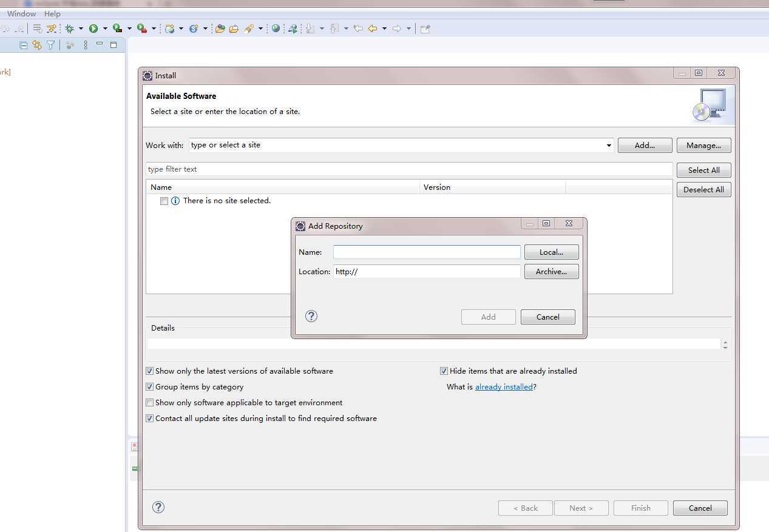Open the side view's View Menu icon
Screen dimensions: 769x532
86,45
